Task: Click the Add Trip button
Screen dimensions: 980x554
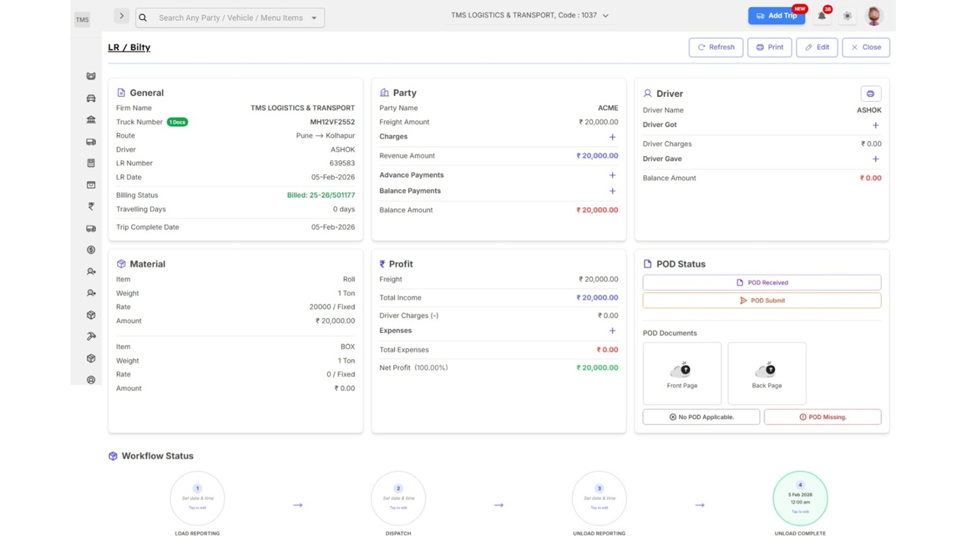Action: pos(776,16)
